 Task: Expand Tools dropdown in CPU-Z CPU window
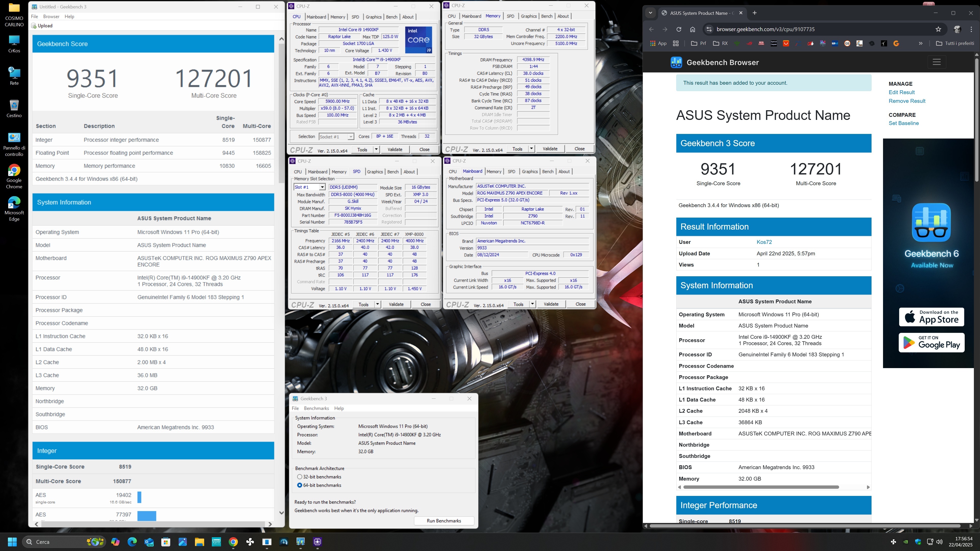click(x=376, y=149)
